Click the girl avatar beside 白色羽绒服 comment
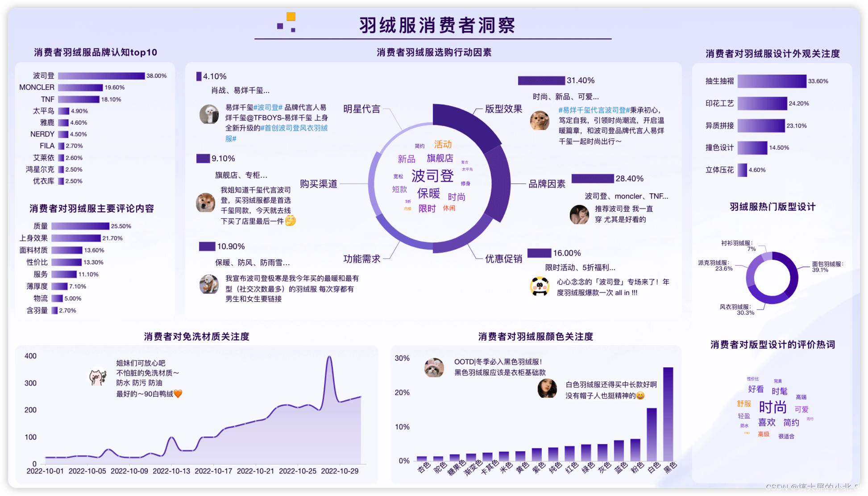 pos(547,388)
